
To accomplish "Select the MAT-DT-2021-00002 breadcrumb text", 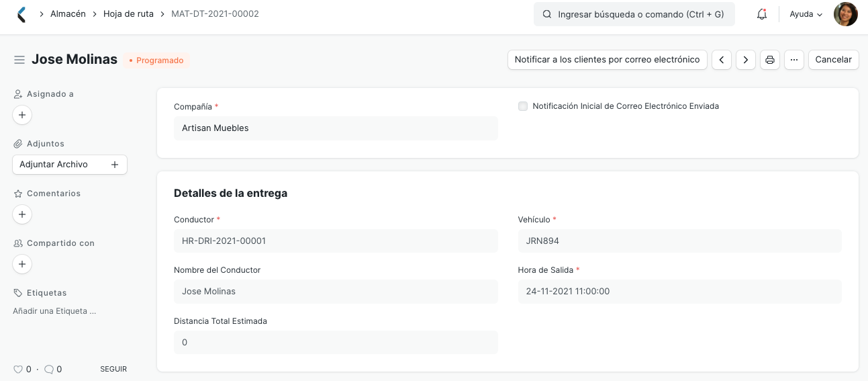I will click(x=215, y=14).
